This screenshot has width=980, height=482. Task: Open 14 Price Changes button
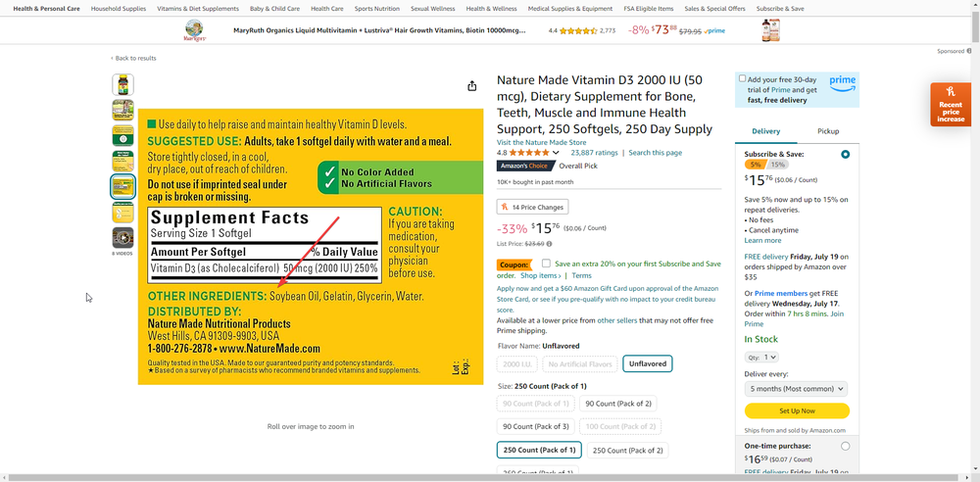532,207
